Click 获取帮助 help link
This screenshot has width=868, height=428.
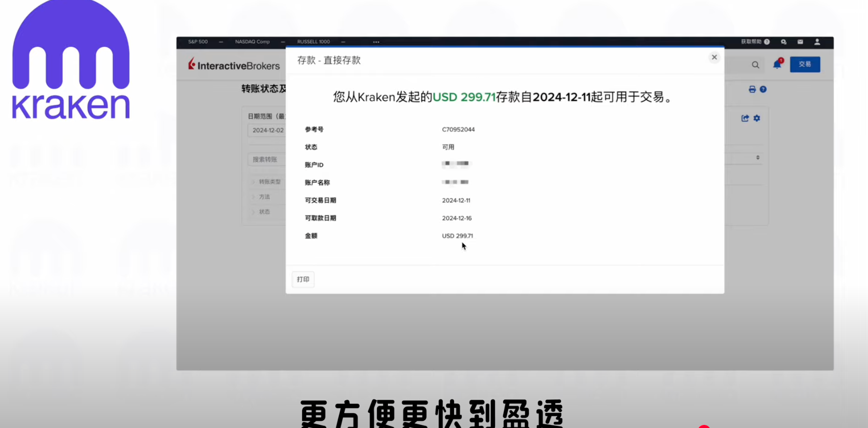click(x=755, y=42)
